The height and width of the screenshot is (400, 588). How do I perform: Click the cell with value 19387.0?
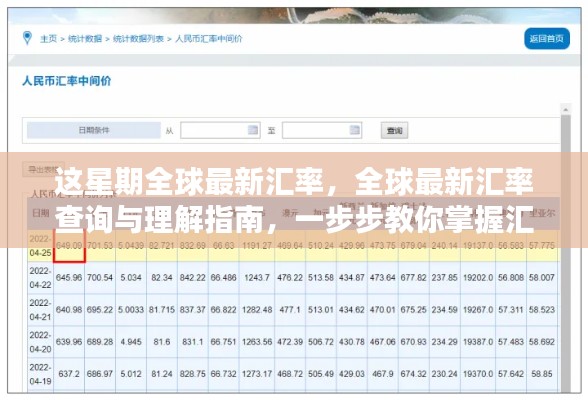point(478,342)
